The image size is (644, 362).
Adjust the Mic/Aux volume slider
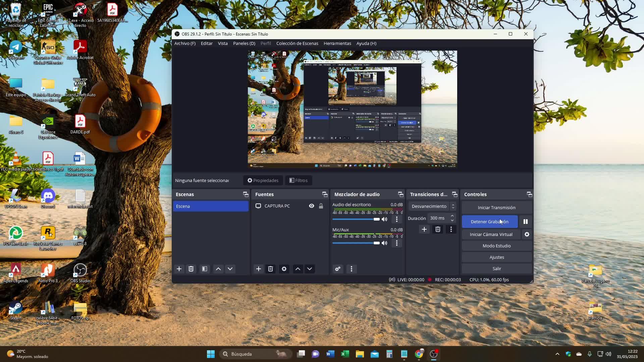tap(376, 243)
